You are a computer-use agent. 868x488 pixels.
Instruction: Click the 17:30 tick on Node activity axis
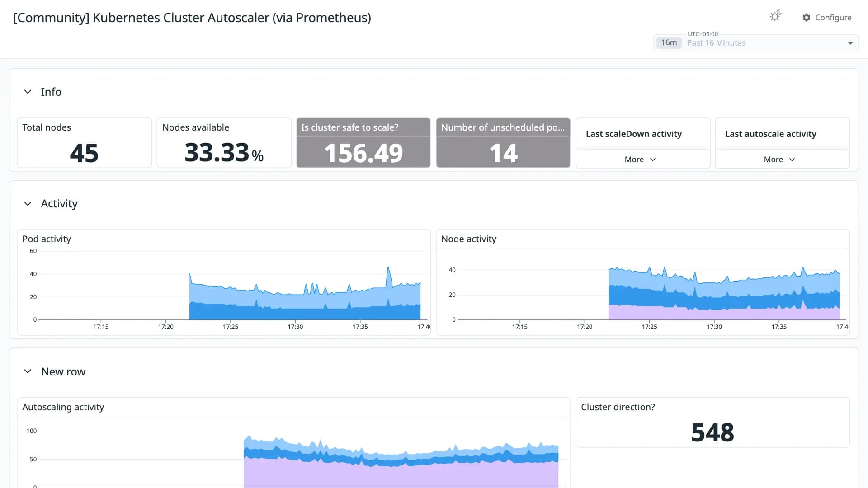tap(714, 327)
